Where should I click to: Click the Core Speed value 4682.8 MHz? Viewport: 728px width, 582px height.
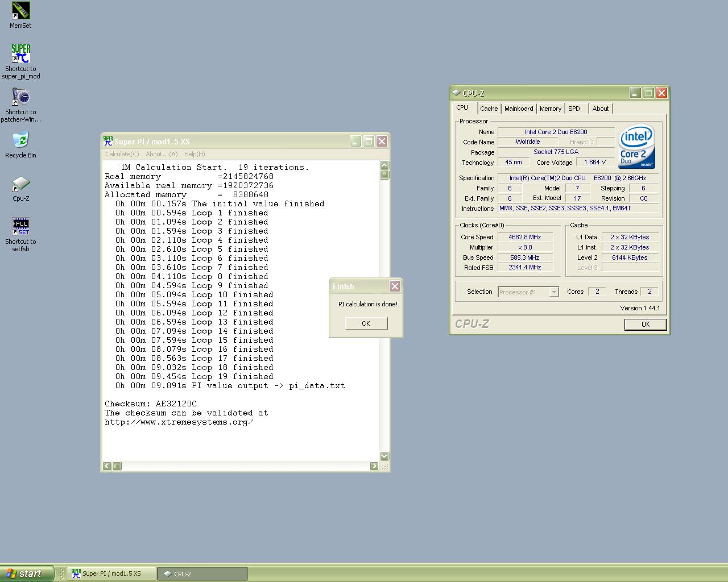[x=525, y=237]
